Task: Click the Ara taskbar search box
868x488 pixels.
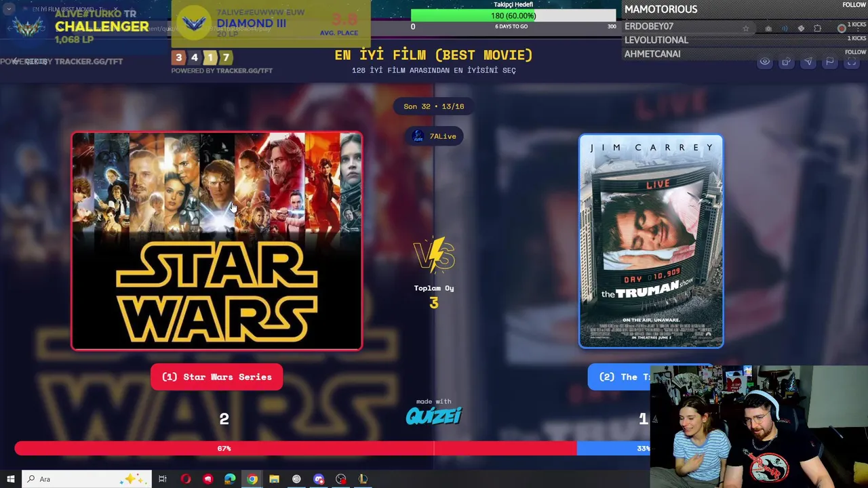Action: [x=88, y=479]
